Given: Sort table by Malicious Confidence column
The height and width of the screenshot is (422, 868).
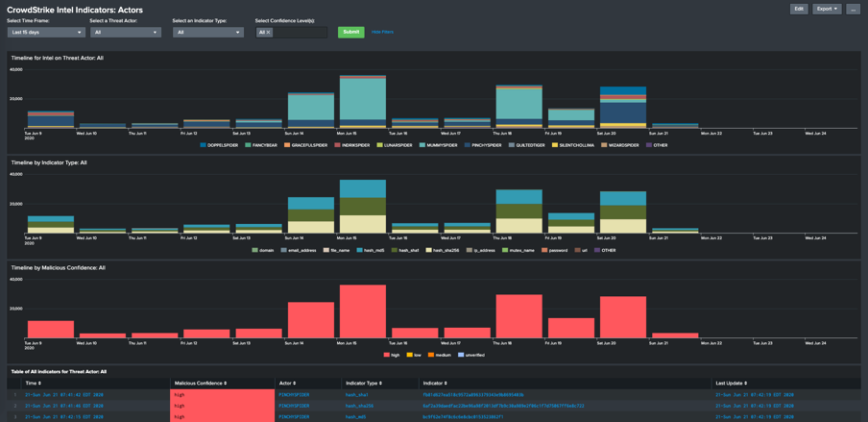Looking at the screenshot, I should pyautogui.click(x=200, y=384).
